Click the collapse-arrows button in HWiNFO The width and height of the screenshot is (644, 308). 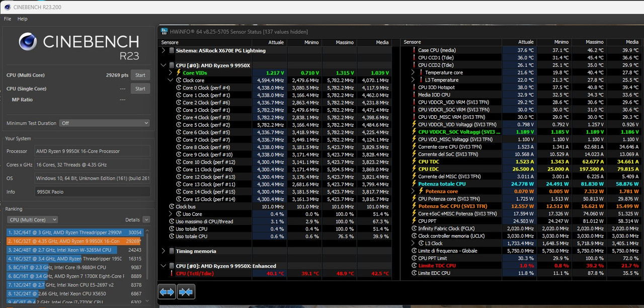click(x=186, y=291)
